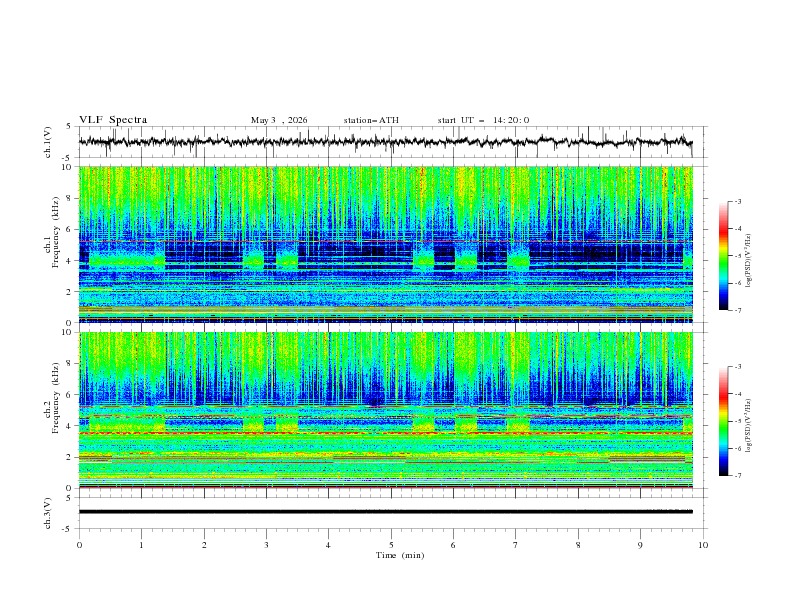Viewport: 792px width, 612px height.
Task: Click the ch.2 spectrogram color scale bar
Action: click(x=723, y=421)
